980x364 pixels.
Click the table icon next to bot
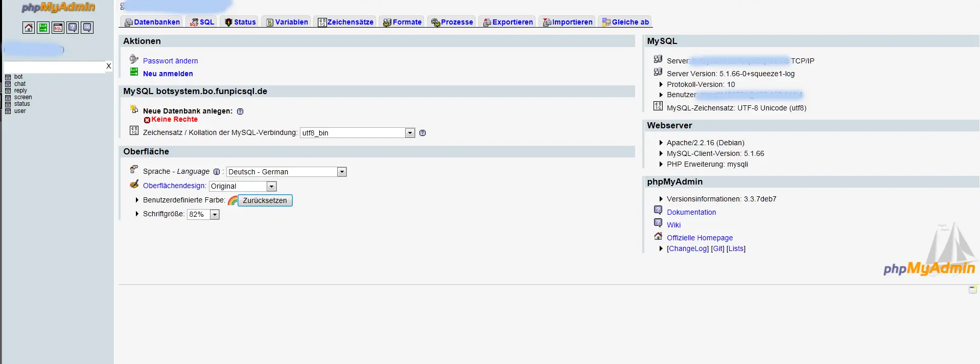coord(8,77)
